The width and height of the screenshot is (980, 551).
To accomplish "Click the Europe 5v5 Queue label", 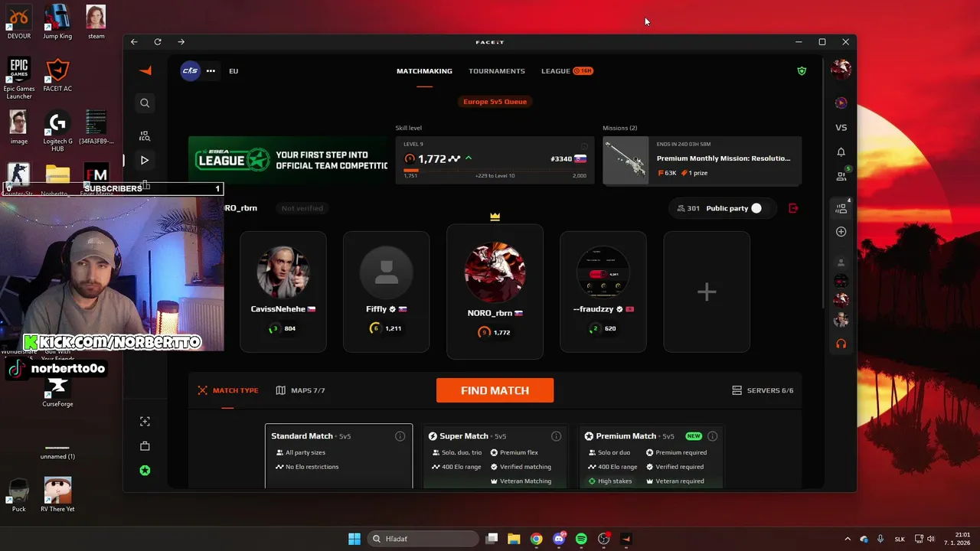I will coord(495,101).
